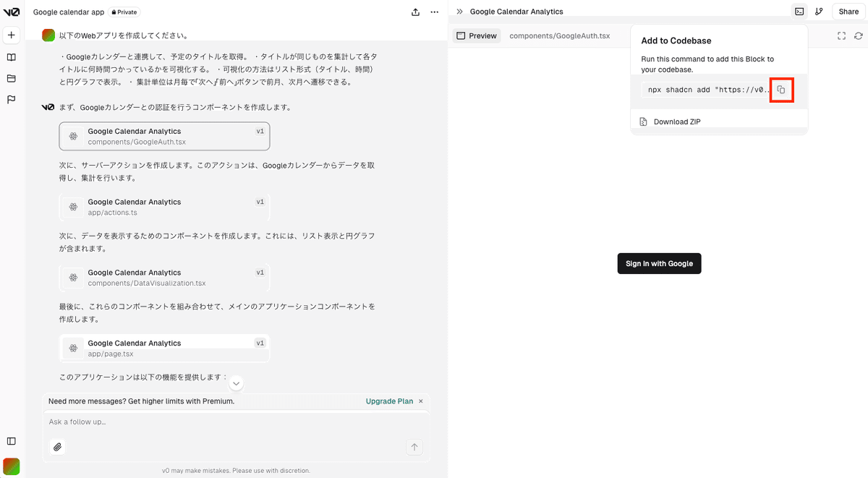Click React icon on app/actions.ts card
The width and height of the screenshot is (868, 478).
click(73, 207)
